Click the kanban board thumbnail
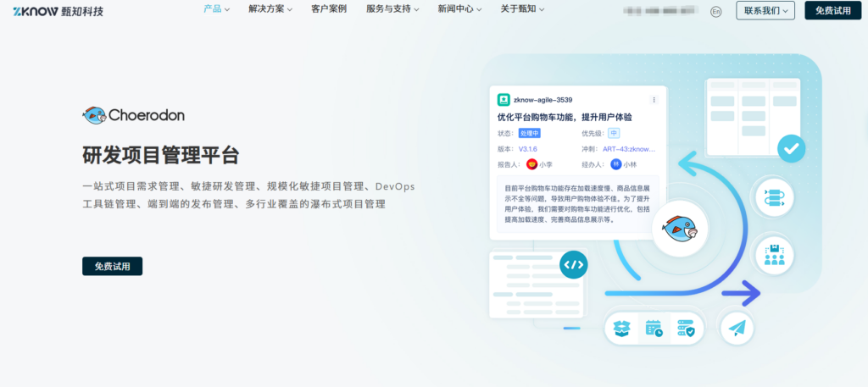The image size is (868, 387). pyautogui.click(x=753, y=117)
